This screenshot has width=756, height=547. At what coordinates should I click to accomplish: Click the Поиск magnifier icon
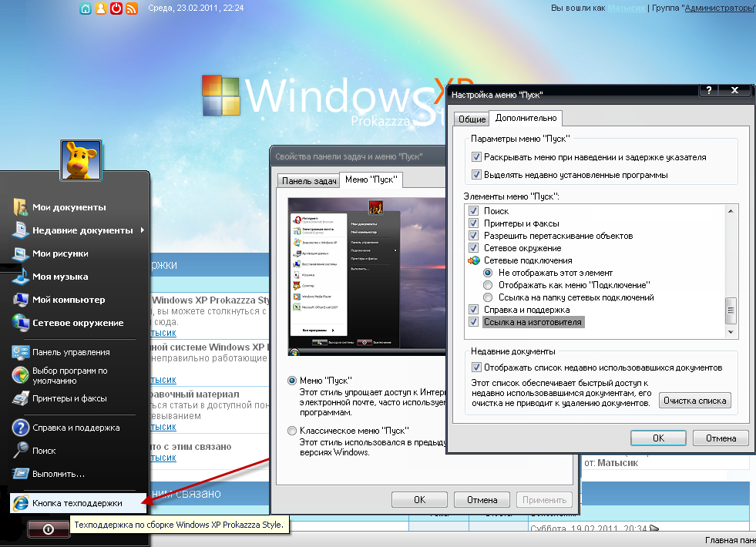[x=20, y=450]
